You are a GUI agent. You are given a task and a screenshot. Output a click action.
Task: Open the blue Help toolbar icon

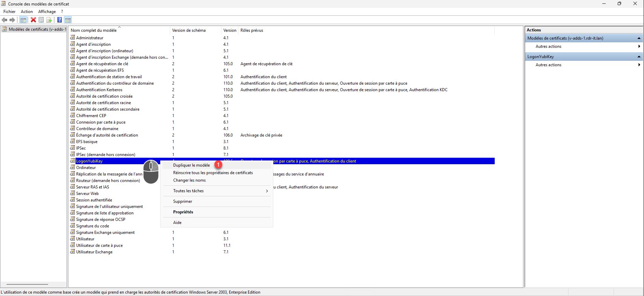coord(59,20)
